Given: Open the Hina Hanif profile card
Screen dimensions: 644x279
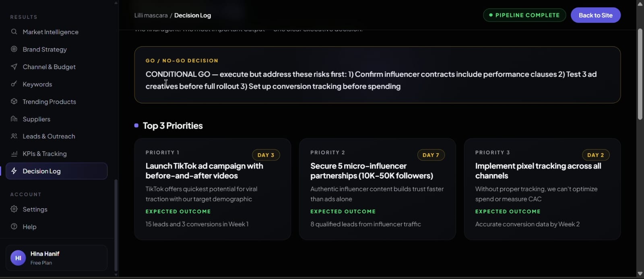Looking at the screenshot, I should 56,258.
